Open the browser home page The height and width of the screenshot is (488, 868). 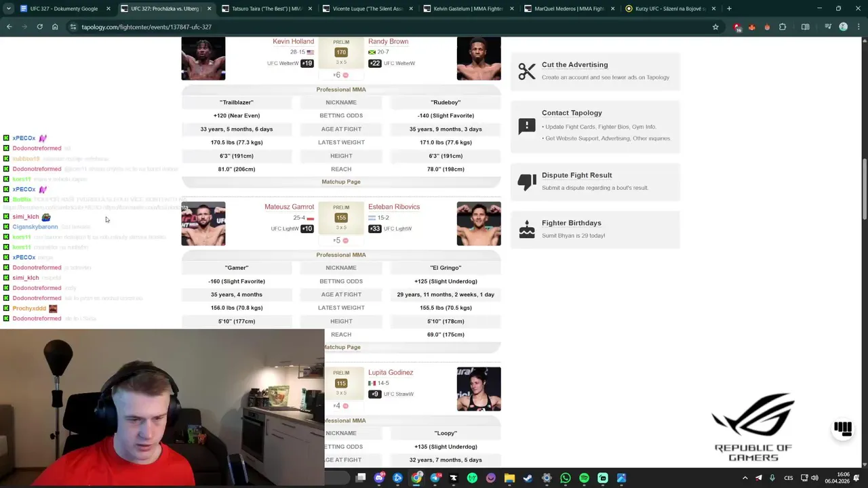pyautogui.click(x=55, y=26)
